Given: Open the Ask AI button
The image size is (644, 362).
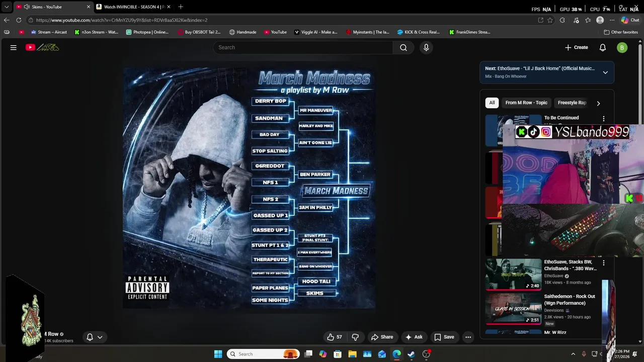Looking at the screenshot, I should click(414, 337).
